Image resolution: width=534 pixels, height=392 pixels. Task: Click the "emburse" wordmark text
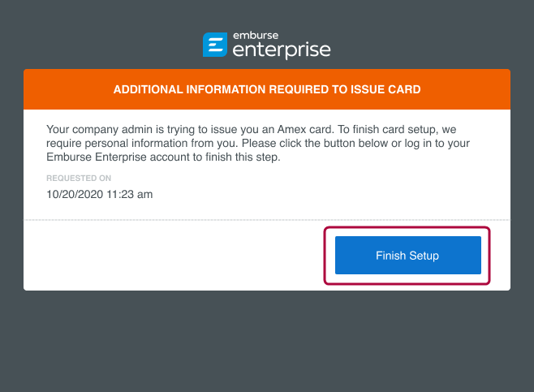tap(256, 36)
